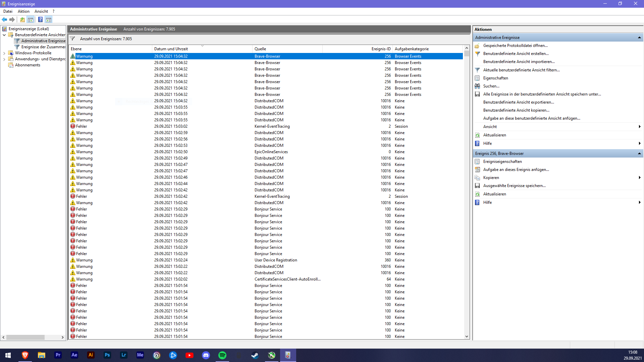644x362 pixels.
Task: Click binoculars icon next to Suchen
Action: (477, 86)
